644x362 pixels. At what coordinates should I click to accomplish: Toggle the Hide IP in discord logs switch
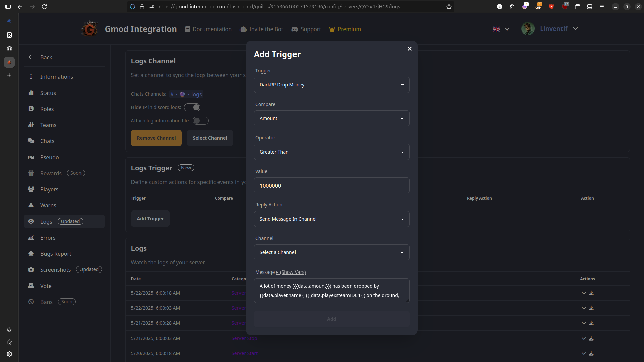pyautogui.click(x=192, y=107)
